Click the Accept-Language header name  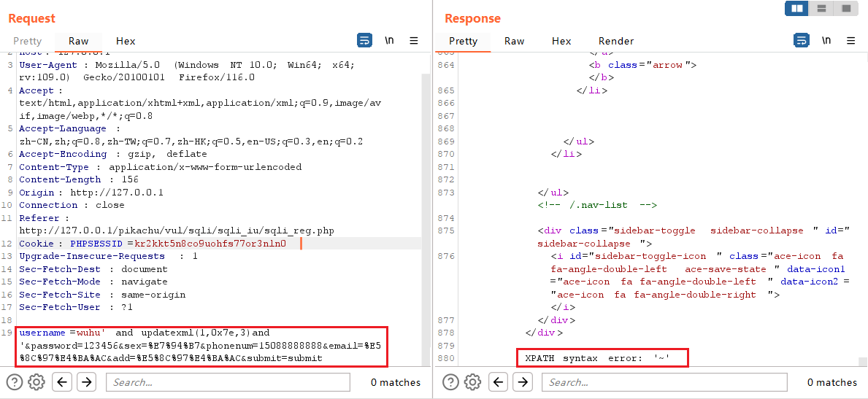63,128
